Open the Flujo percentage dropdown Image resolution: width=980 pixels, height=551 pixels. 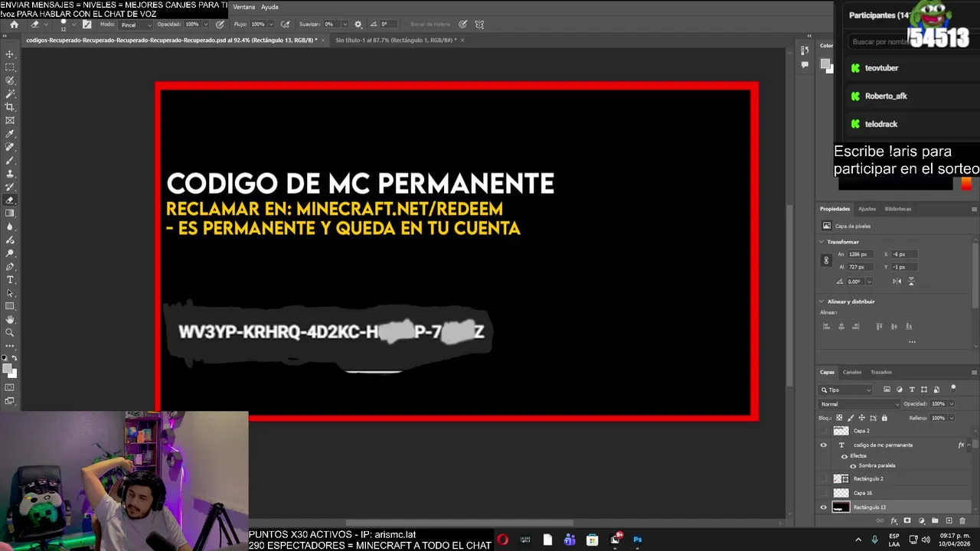pyautogui.click(x=271, y=24)
